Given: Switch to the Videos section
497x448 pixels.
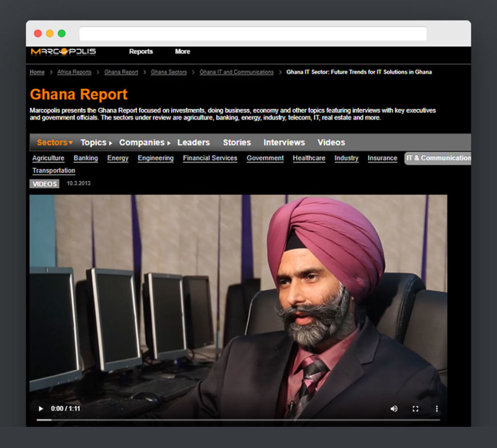Looking at the screenshot, I should (331, 142).
